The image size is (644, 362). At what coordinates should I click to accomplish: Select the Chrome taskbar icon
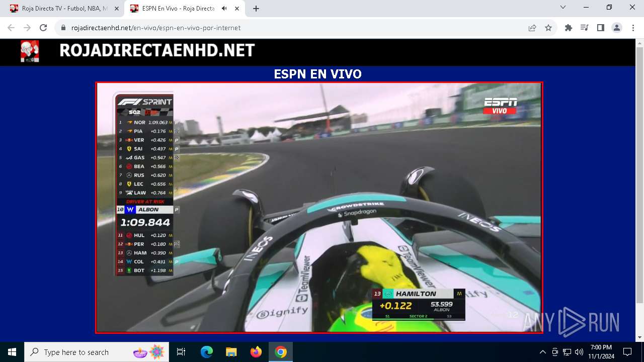click(x=281, y=352)
